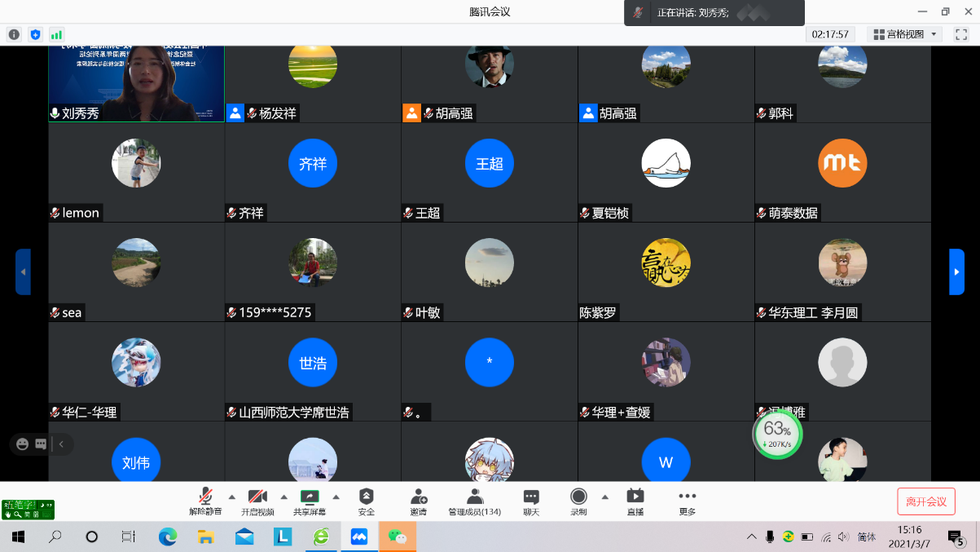Image resolution: width=980 pixels, height=552 pixels.
Task: Open the 聊天 chat panel
Action: pos(531,501)
